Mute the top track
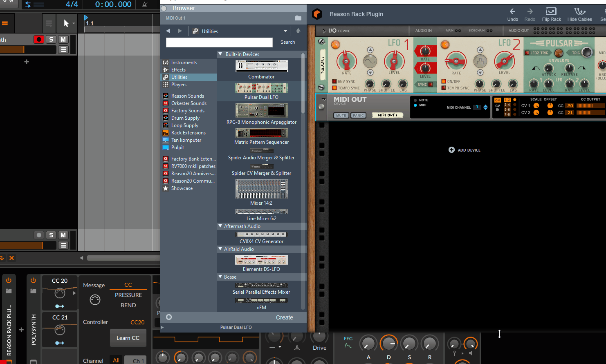606x364 pixels. click(63, 39)
